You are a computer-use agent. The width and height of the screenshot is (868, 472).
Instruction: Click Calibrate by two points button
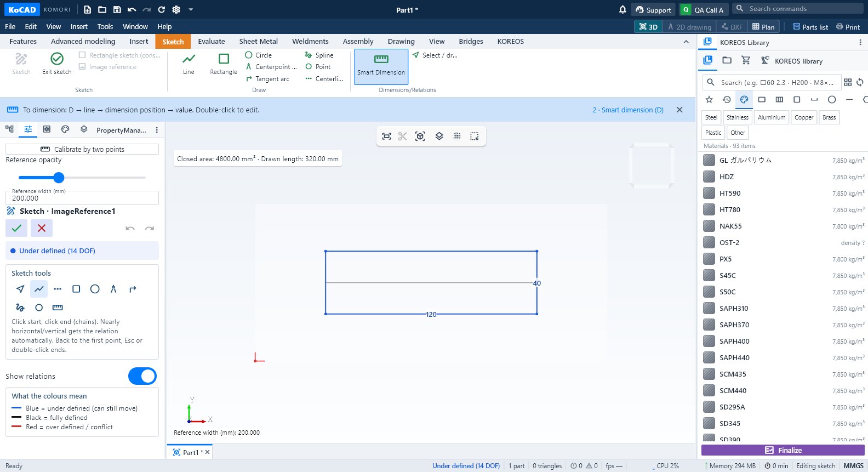click(82, 149)
